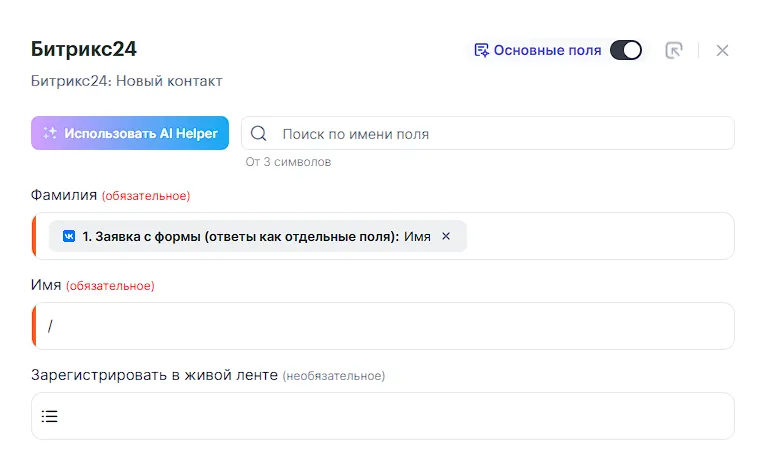Image resolution: width=761 pixels, height=458 pixels.
Task: Click empty area of Фамилия field
Action: 600,236
